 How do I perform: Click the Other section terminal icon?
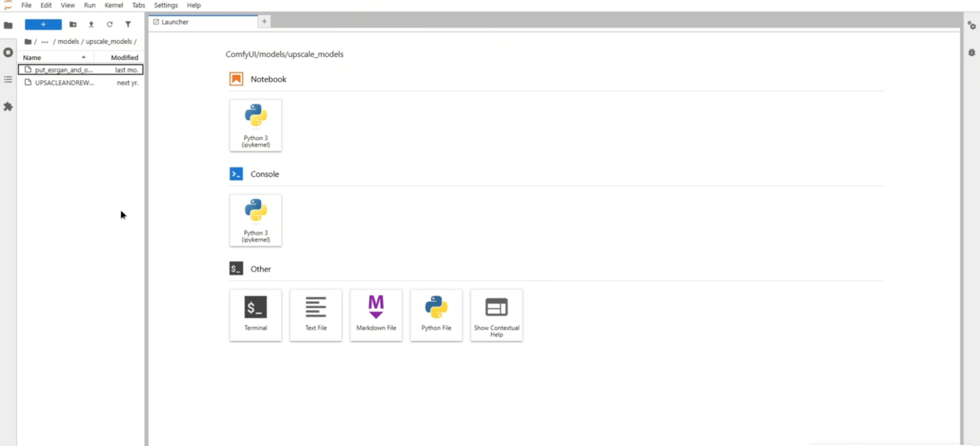tap(236, 269)
